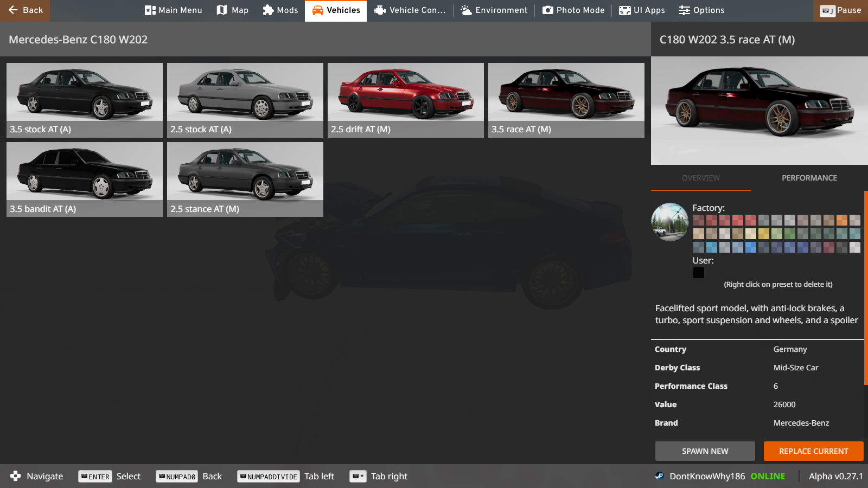Open Main Menu via its star icon

tap(150, 10)
